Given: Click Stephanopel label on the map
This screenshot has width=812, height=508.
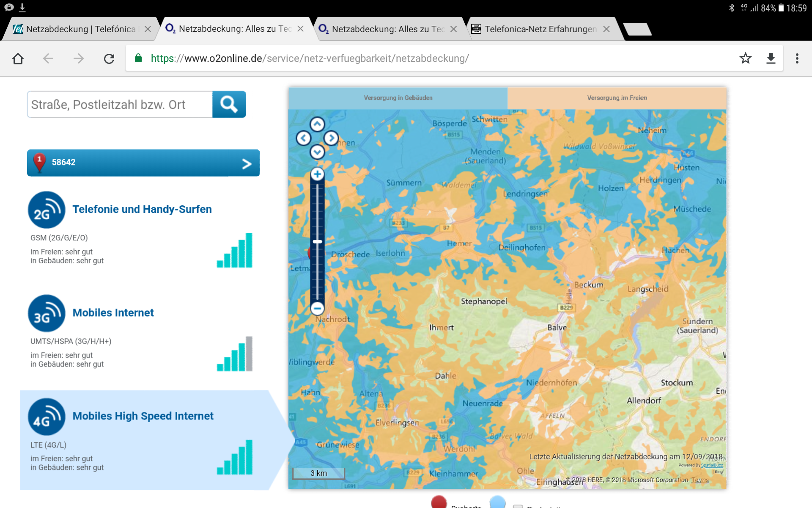Looking at the screenshot, I should click(x=484, y=301).
